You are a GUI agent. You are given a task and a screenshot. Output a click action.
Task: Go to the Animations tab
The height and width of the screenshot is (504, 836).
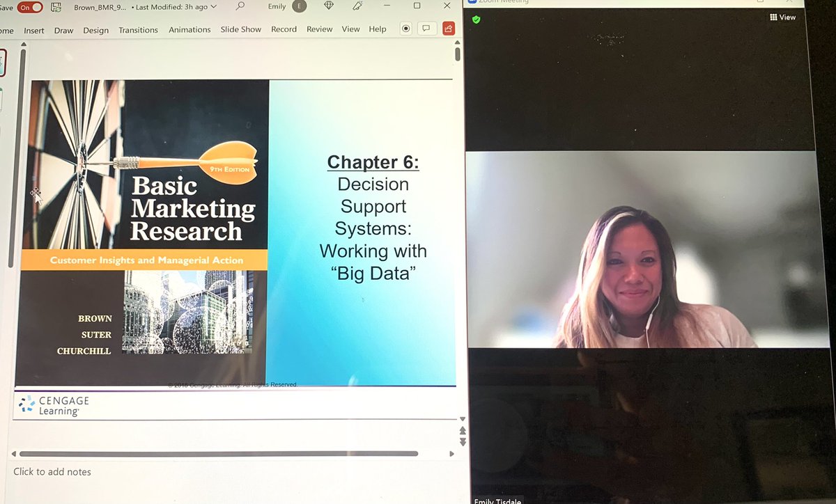189,30
